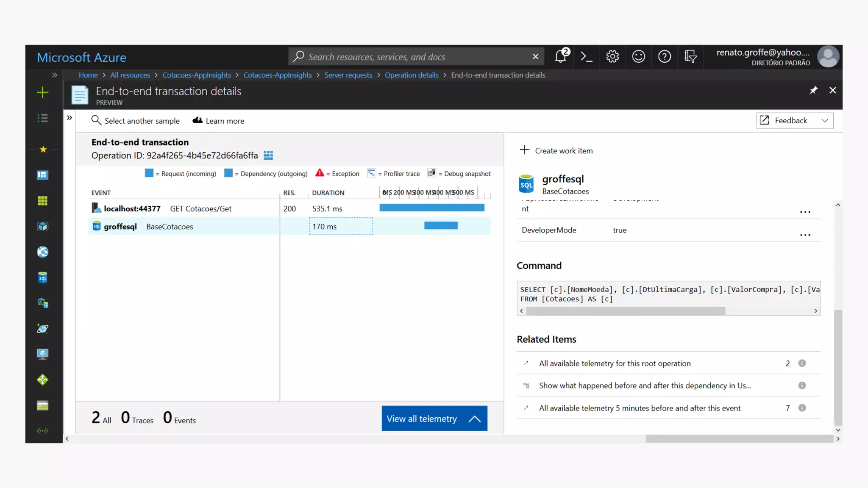This screenshot has width=868, height=488.
Task: Pin the blade with pin icon
Action: click(813, 90)
